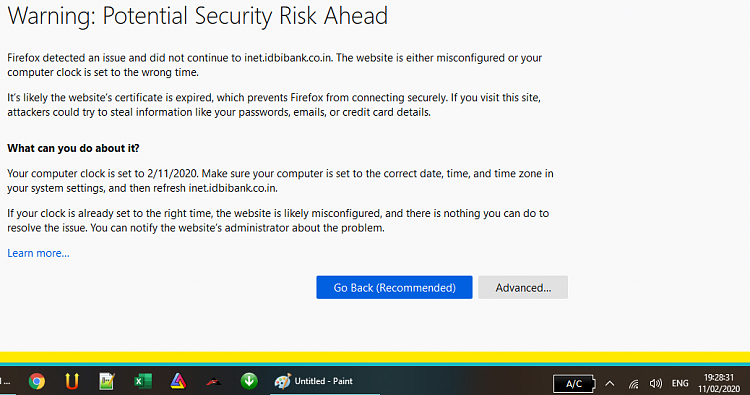Open the ENG input language selector
The image size is (750, 395).
click(680, 383)
